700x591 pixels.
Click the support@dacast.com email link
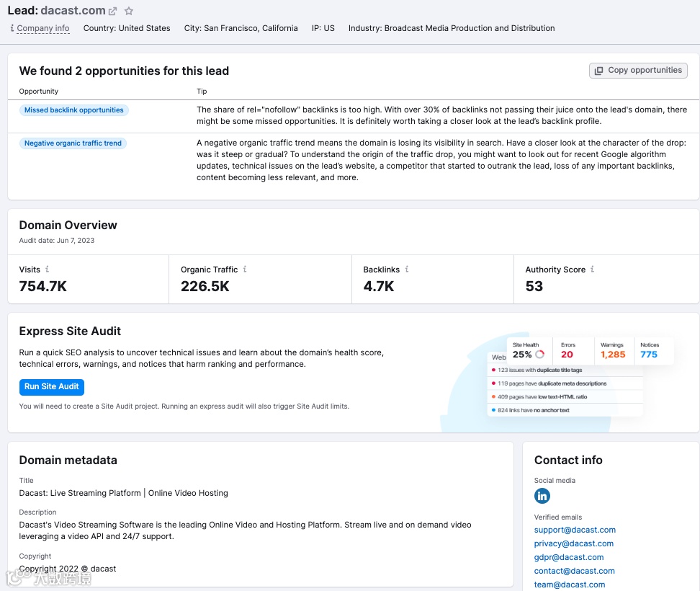pyautogui.click(x=575, y=530)
